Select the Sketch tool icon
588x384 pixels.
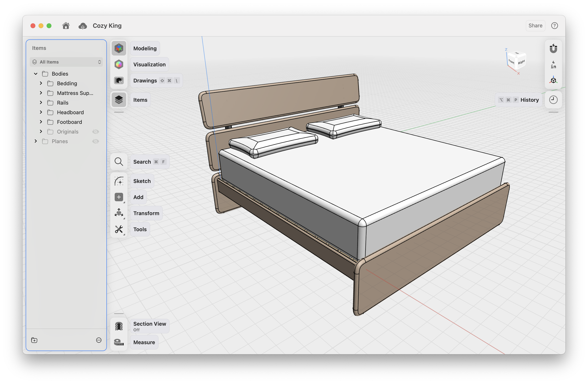[x=119, y=181]
